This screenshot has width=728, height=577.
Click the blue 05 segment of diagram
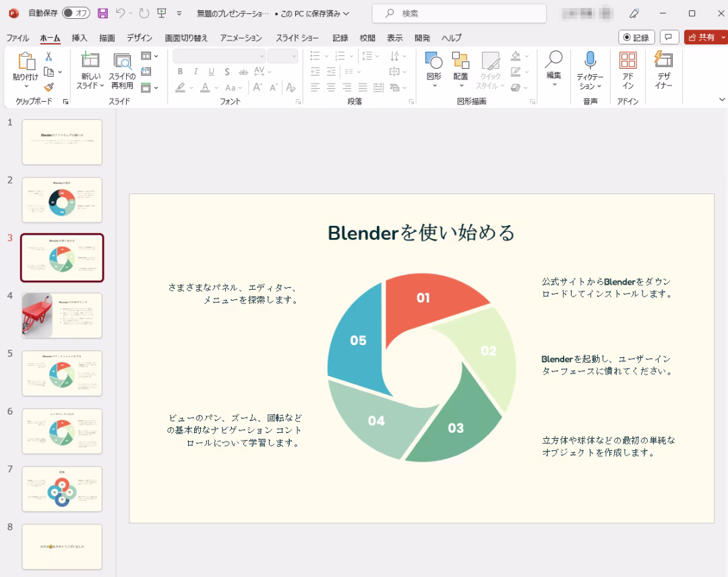pyautogui.click(x=357, y=341)
